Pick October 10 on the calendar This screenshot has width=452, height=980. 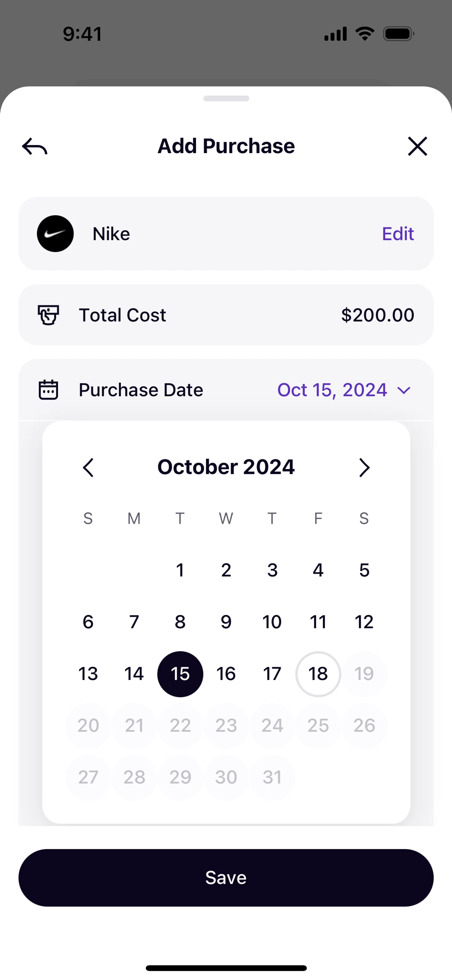(x=272, y=622)
